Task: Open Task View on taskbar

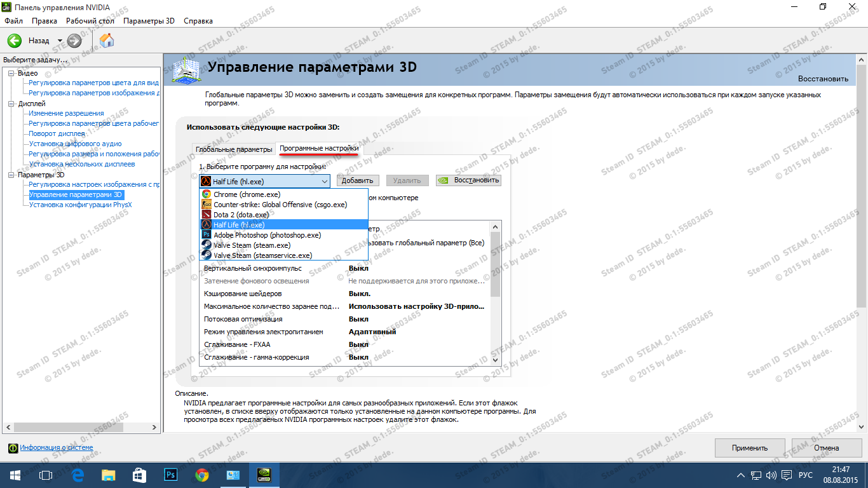Action: coord(46,474)
